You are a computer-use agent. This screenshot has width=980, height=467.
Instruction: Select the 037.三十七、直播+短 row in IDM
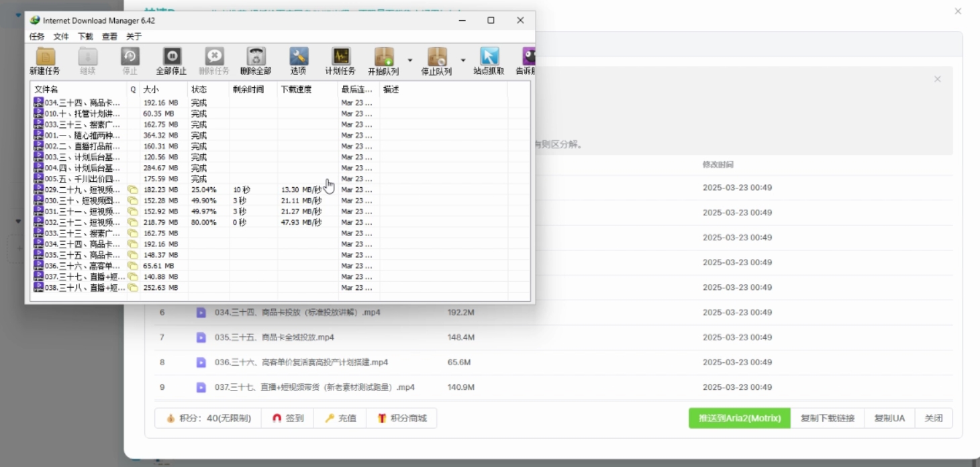click(281, 276)
